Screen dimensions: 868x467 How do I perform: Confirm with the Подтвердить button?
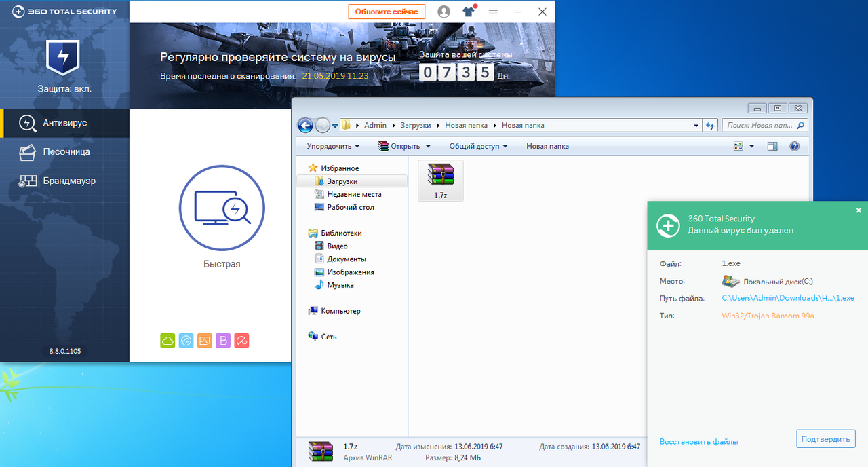click(825, 438)
